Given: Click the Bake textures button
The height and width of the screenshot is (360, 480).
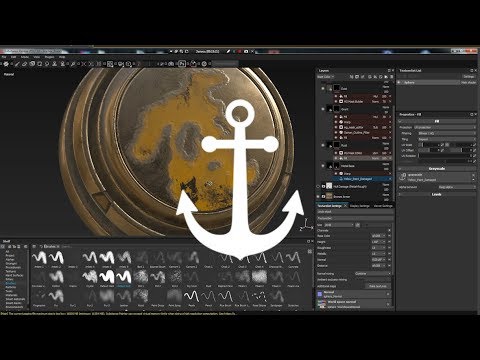Looking at the screenshot, I should pos(377,286).
